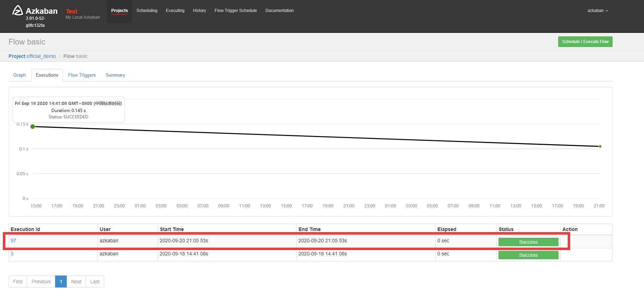644x296 pixels.
Task: Open the Summary tab
Action: 115,75
